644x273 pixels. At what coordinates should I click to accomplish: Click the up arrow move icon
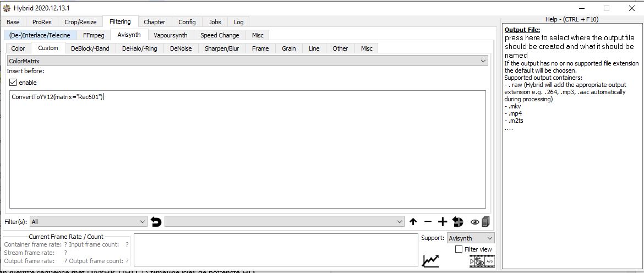[413, 222]
